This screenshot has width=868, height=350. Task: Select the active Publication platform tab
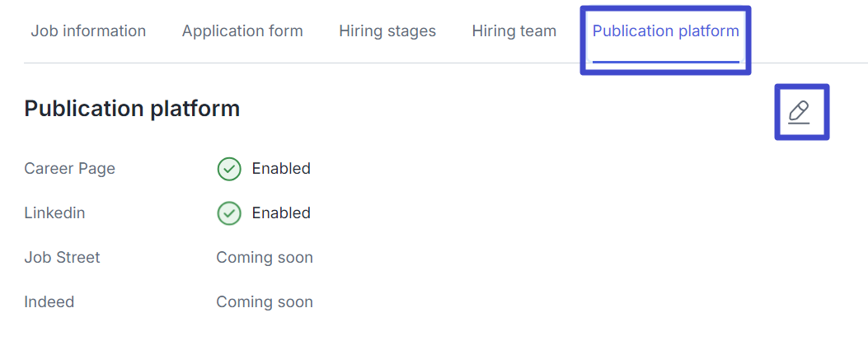[666, 31]
